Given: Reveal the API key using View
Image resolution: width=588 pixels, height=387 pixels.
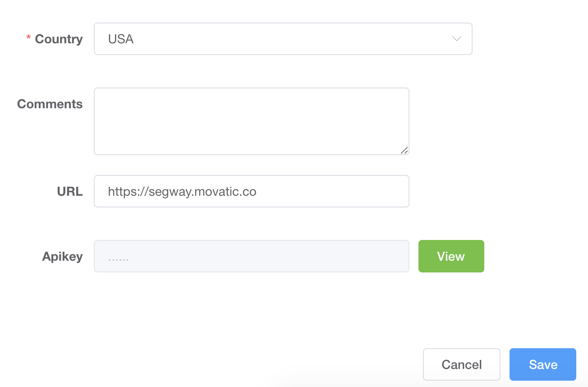Looking at the screenshot, I should (451, 256).
